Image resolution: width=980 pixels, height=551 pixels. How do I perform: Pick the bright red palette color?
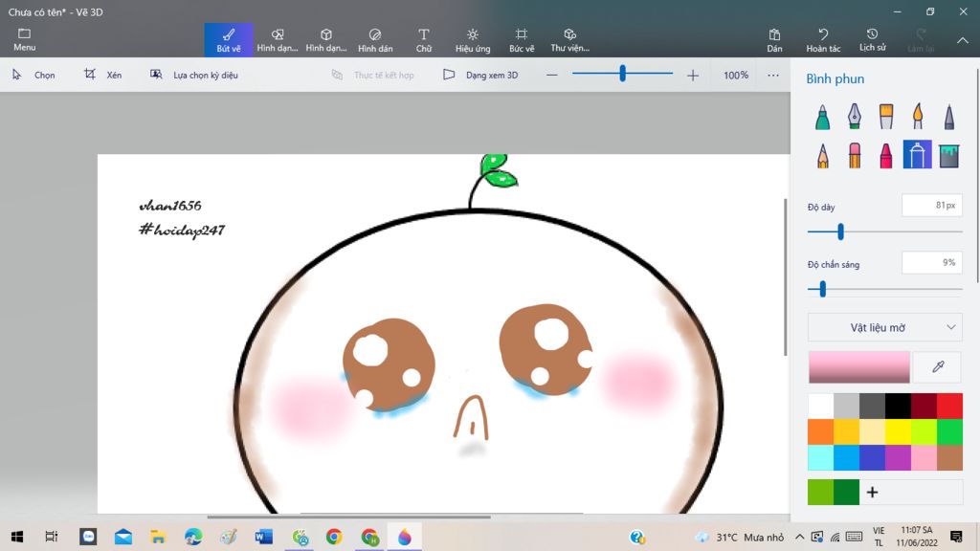pos(949,406)
